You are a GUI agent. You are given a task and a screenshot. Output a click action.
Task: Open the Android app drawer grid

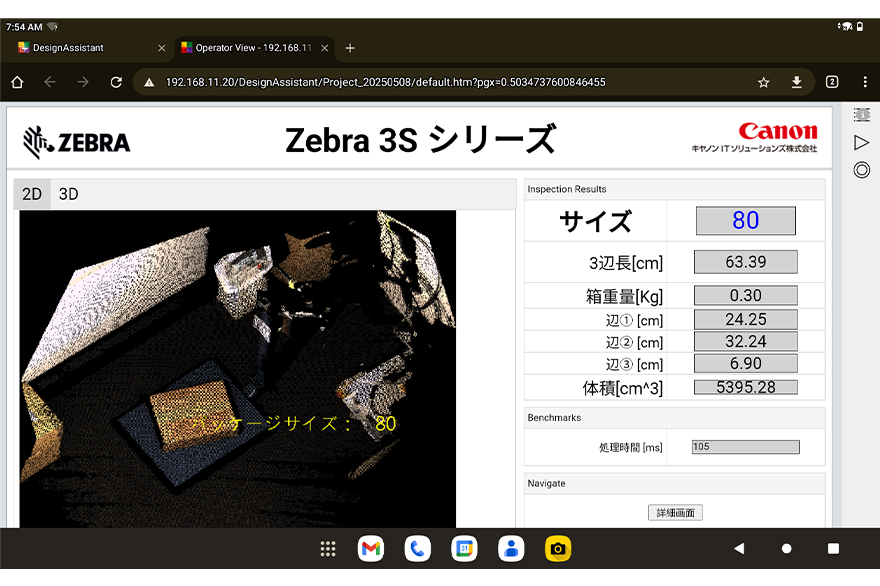click(327, 548)
